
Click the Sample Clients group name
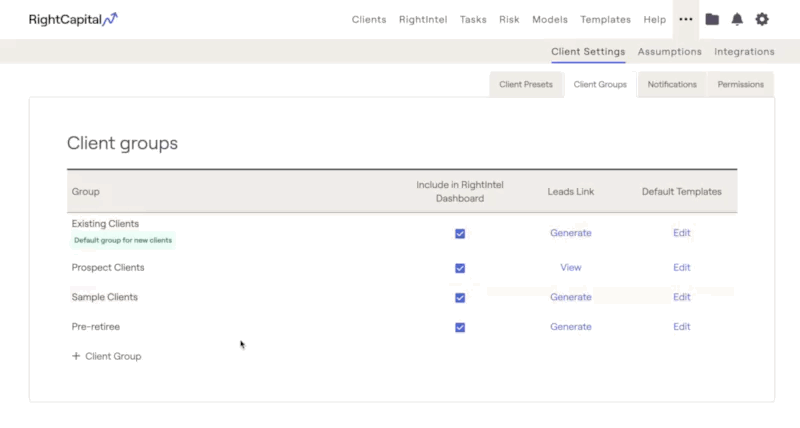tap(105, 297)
